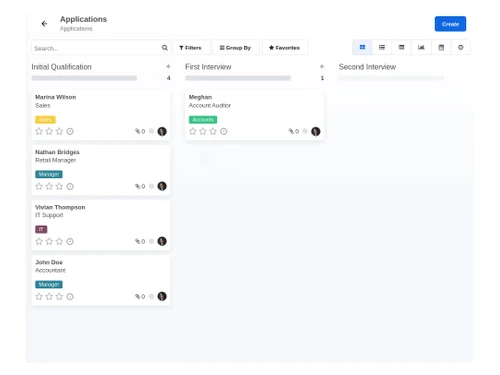Click the Accountant job text
Screen dimensions: 500x375
pyautogui.click(x=50, y=270)
